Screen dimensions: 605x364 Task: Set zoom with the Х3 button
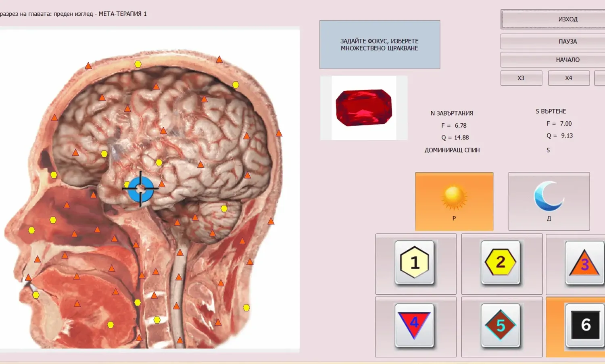click(x=521, y=78)
